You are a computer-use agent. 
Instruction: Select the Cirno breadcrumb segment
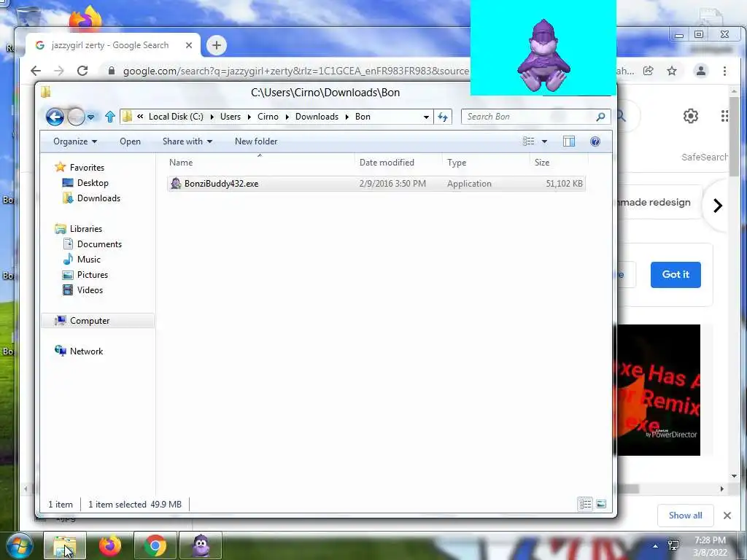[268, 117]
